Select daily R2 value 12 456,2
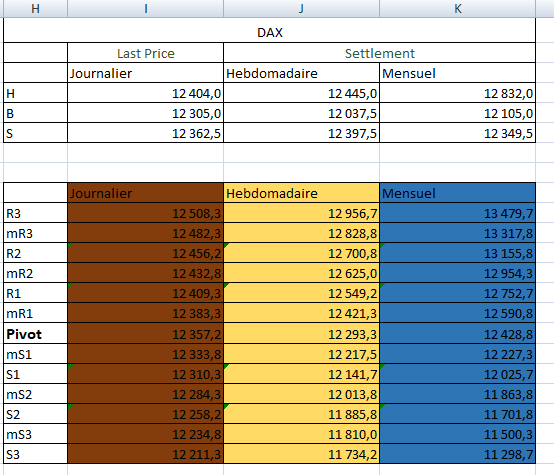The height and width of the screenshot is (475, 554). [x=146, y=253]
